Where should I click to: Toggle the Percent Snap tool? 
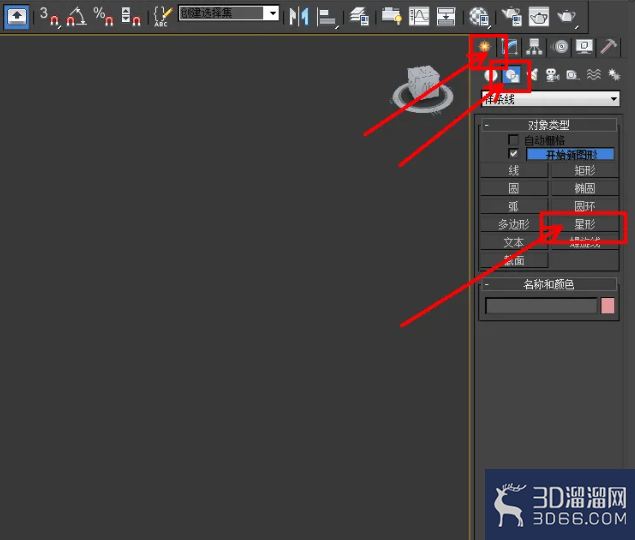click(x=103, y=17)
